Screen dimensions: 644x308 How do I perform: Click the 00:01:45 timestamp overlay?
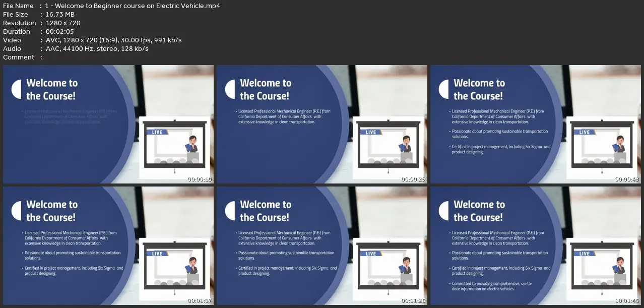pyautogui.click(x=627, y=301)
